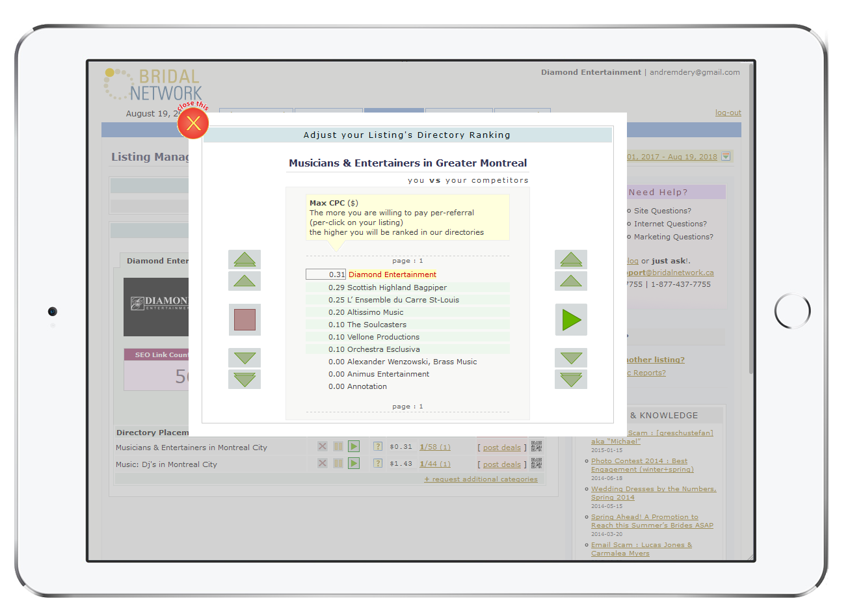Image resolution: width=850 pixels, height=616 pixels.
Task: Click right single-down arrow icon
Action: pyautogui.click(x=571, y=358)
